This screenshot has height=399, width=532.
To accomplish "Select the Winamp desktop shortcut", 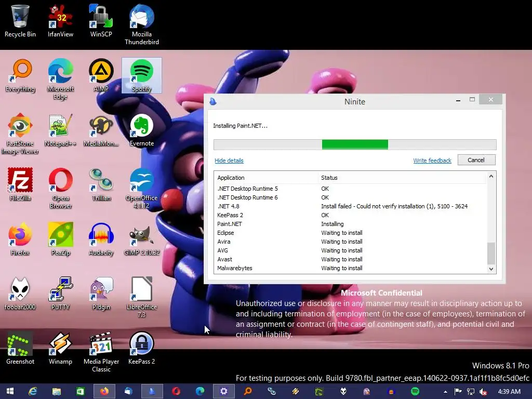I will 60,349.
